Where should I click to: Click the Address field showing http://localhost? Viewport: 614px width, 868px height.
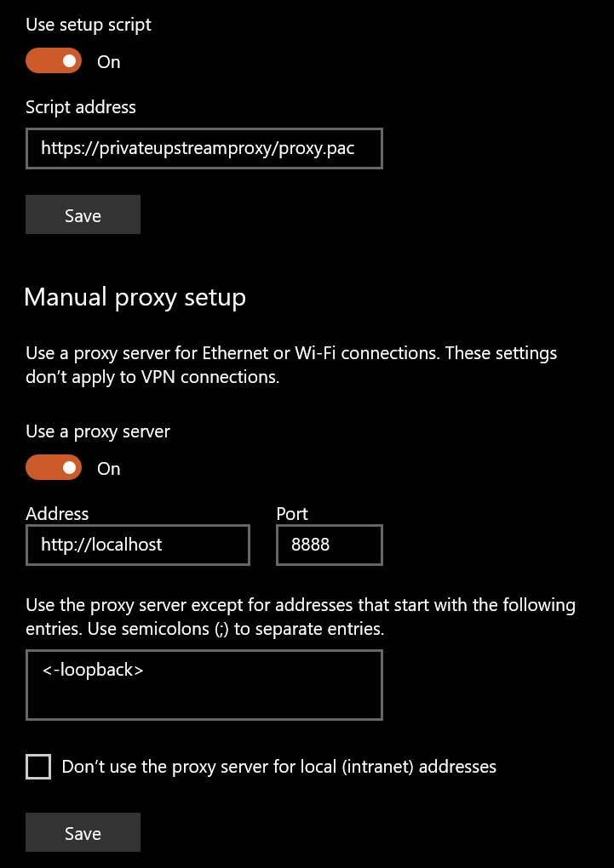pos(137,545)
